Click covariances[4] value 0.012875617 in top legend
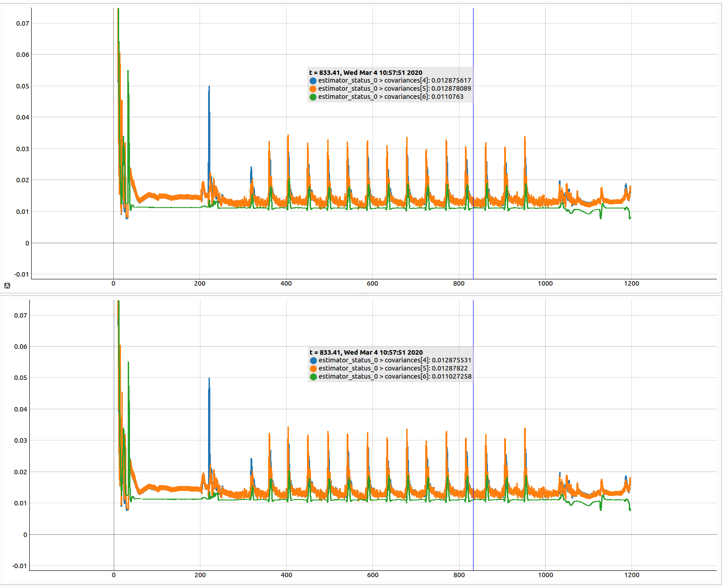724x588 pixels. (x=451, y=81)
